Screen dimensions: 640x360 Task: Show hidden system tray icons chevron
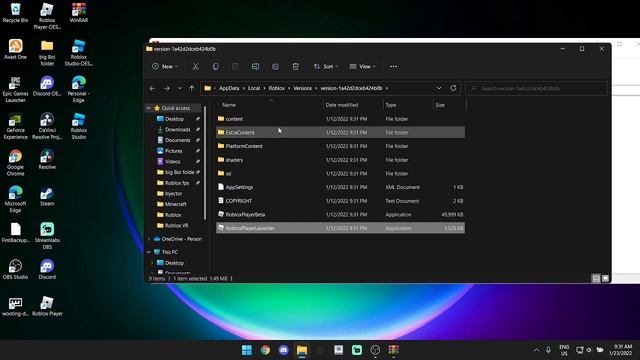pyautogui.click(x=536, y=350)
